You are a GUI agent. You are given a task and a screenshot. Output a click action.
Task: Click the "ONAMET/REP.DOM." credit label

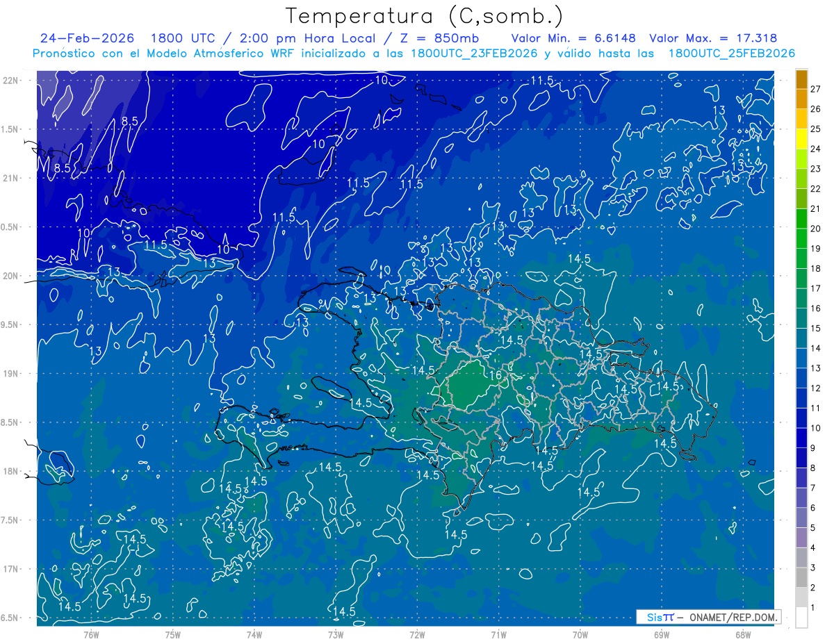734,617
